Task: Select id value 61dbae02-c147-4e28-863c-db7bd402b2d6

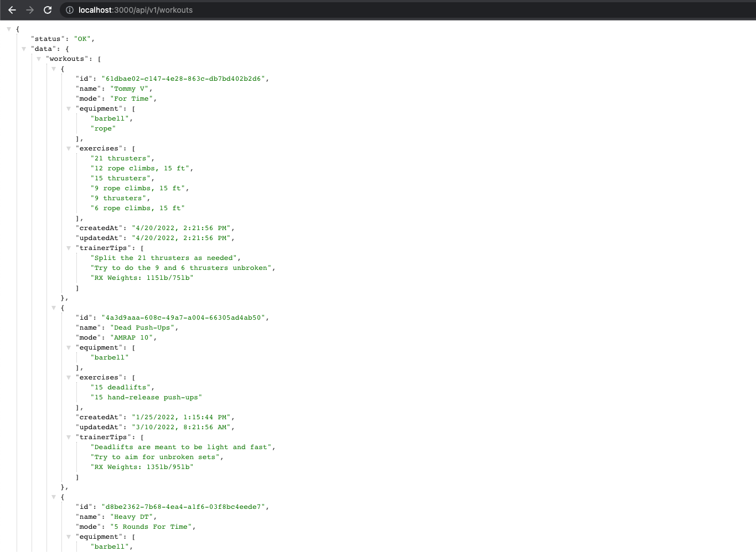Action: [x=183, y=79]
